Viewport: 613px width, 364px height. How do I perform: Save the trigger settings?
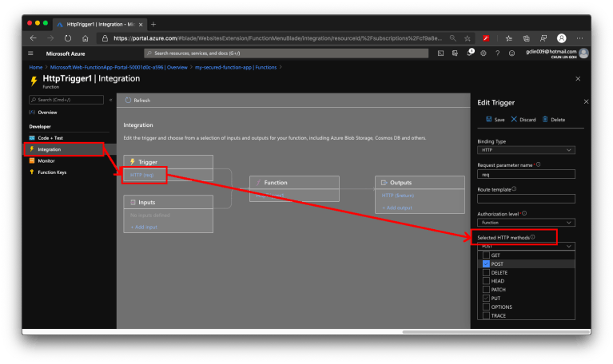tap(495, 120)
